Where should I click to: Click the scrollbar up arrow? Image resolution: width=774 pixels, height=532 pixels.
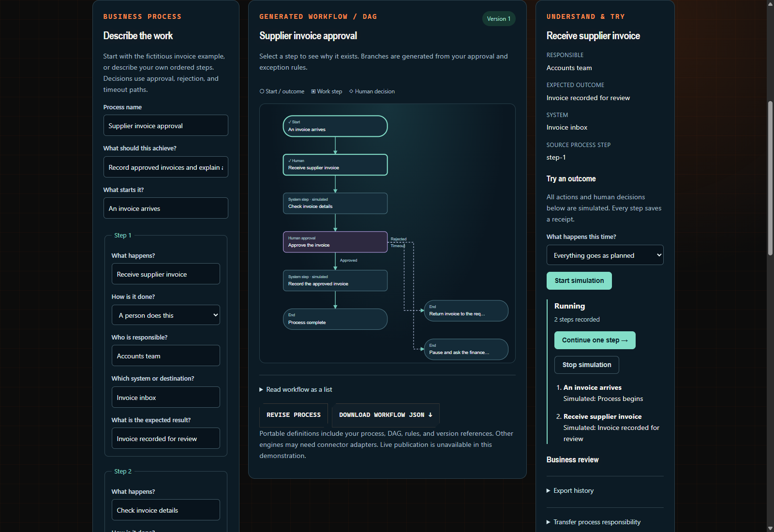click(x=770, y=4)
